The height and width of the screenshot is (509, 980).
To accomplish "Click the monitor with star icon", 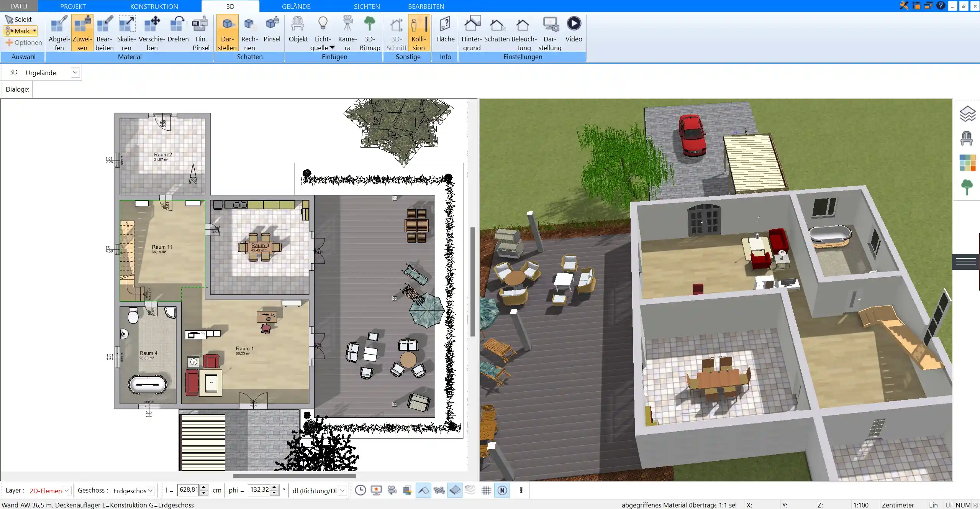I will 377,490.
